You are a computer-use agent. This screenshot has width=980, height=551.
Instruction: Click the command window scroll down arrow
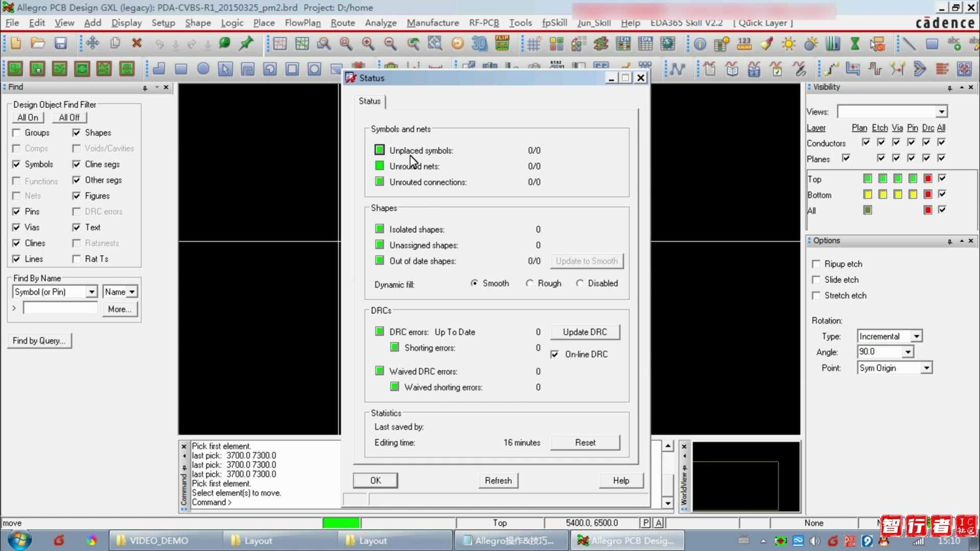click(x=668, y=503)
